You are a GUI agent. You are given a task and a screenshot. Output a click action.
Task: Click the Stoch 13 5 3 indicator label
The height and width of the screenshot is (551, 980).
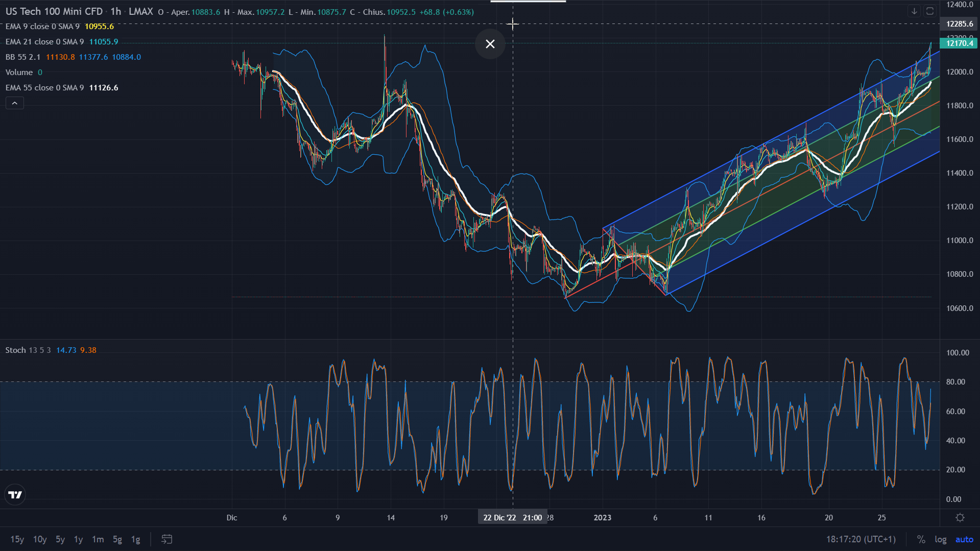tap(28, 350)
